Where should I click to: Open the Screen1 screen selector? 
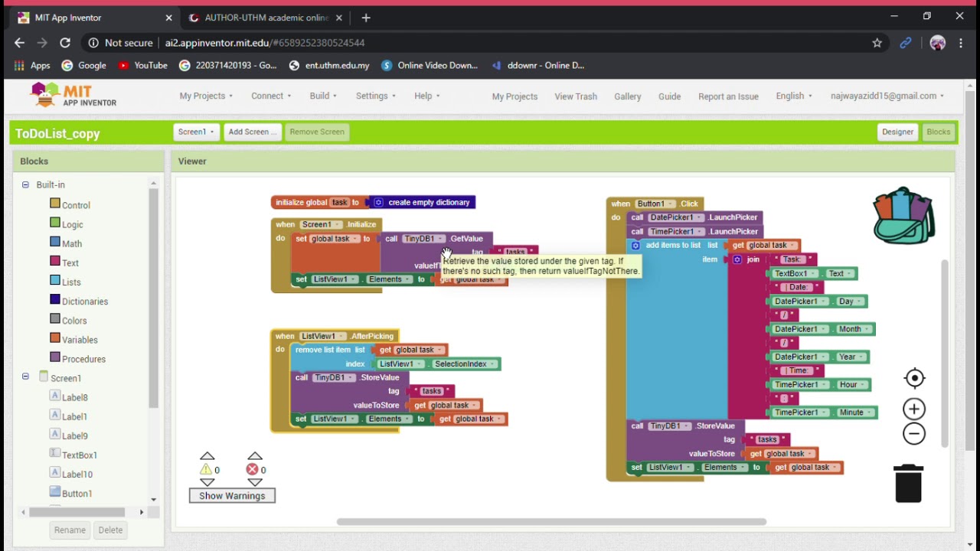197,132
